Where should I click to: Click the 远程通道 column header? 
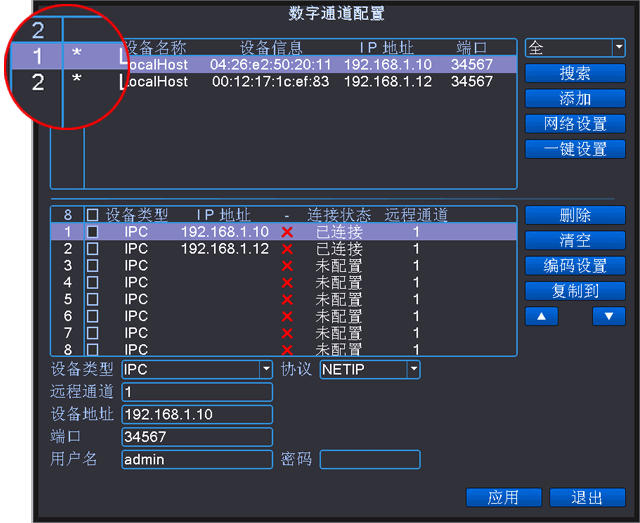point(416,215)
